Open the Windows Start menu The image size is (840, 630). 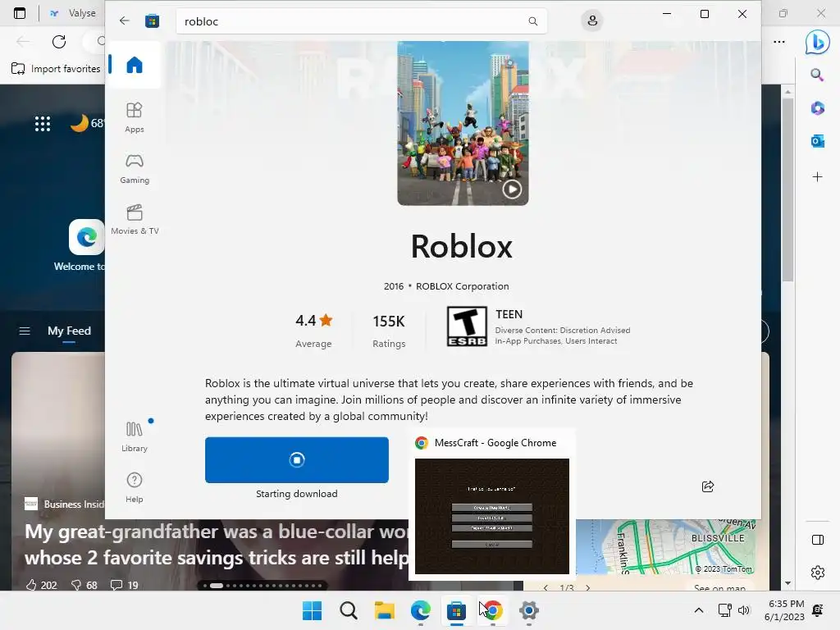(313, 610)
